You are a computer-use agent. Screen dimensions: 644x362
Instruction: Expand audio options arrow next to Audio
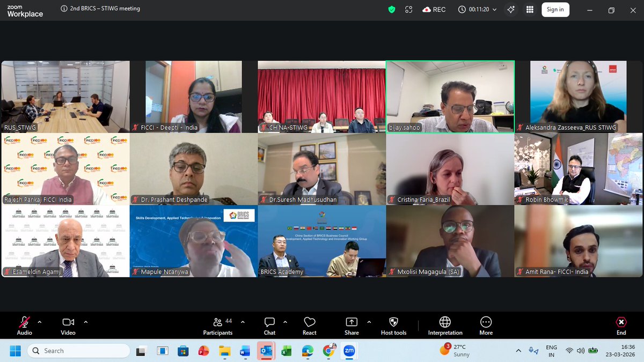[39, 322]
